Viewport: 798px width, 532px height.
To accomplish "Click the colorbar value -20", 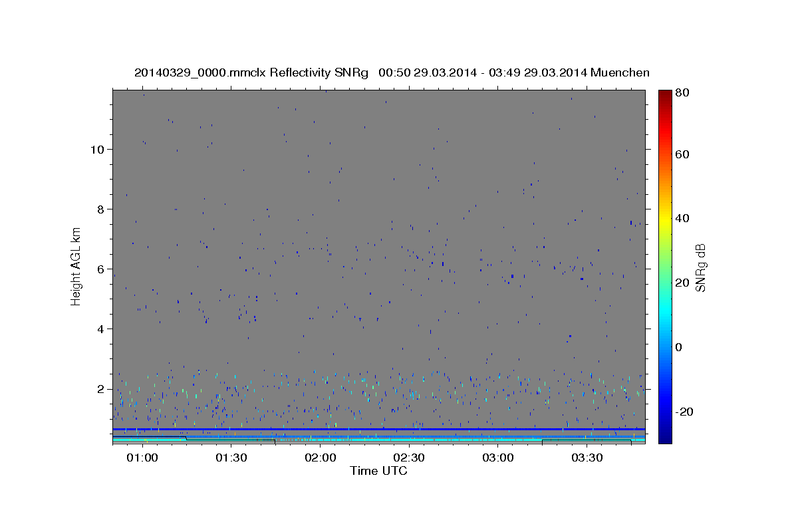I will 683,412.
